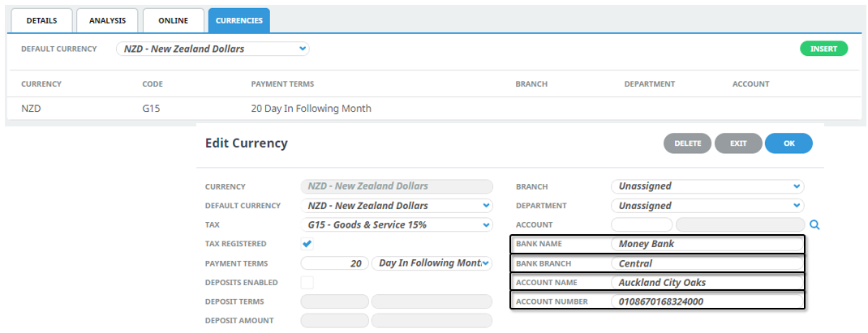Click the account search magnifier icon

coord(814,225)
